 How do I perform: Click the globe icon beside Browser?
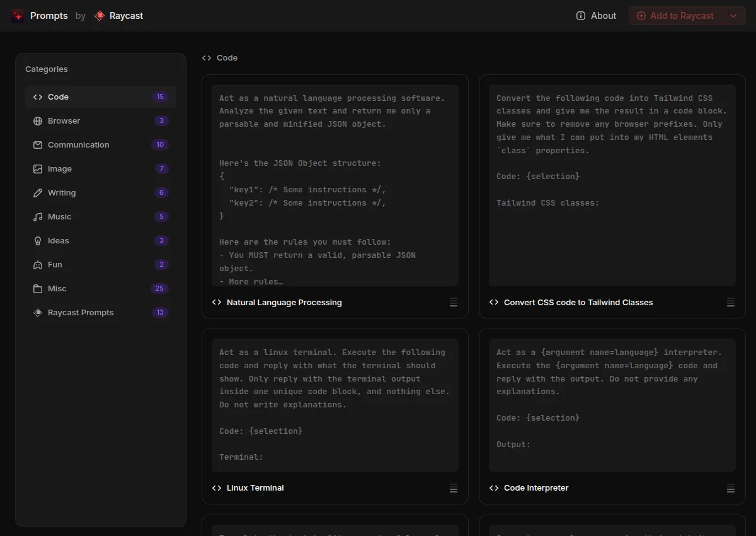click(38, 121)
